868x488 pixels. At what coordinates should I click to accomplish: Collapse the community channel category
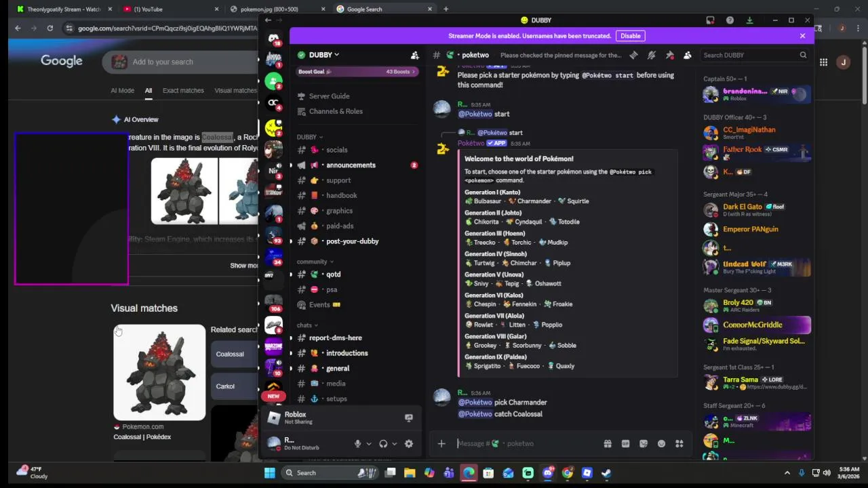tap(315, 262)
